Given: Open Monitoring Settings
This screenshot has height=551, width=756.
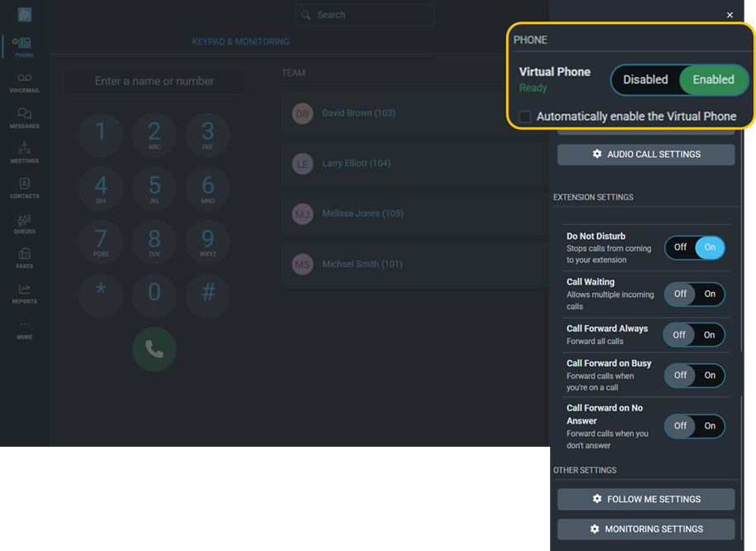Looking at the screenshot, I should 646,529.
